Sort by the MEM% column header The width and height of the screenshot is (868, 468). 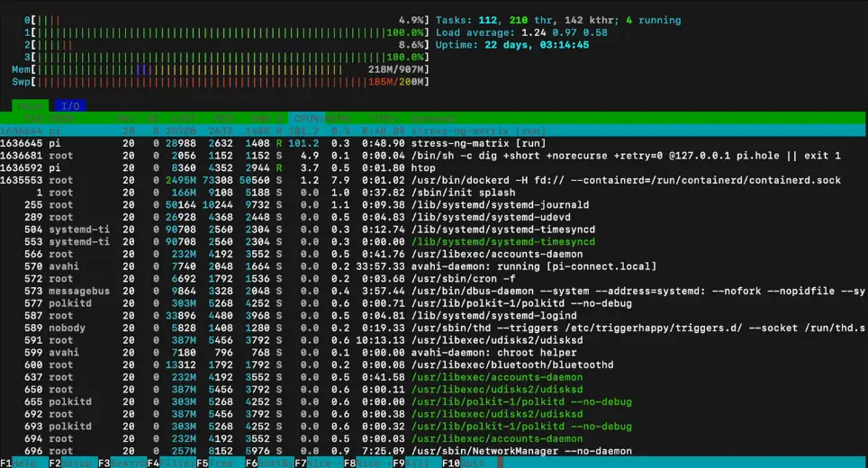pos(338,119)
